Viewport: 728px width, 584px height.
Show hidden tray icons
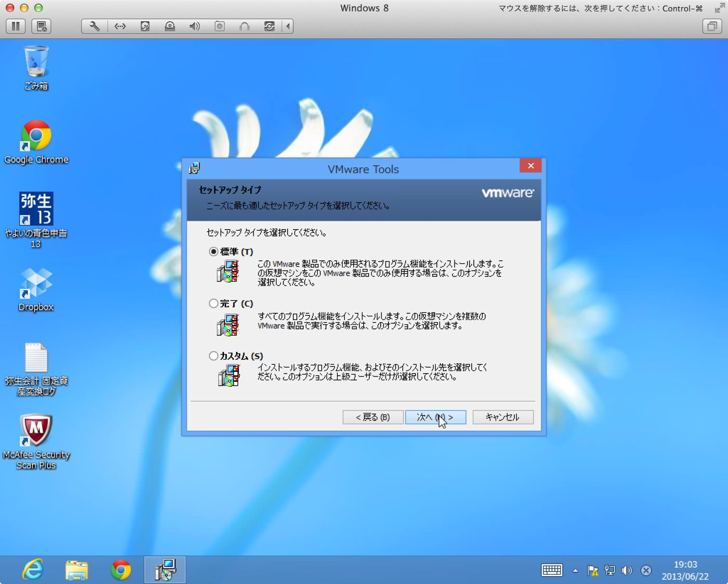coord(575,570)
